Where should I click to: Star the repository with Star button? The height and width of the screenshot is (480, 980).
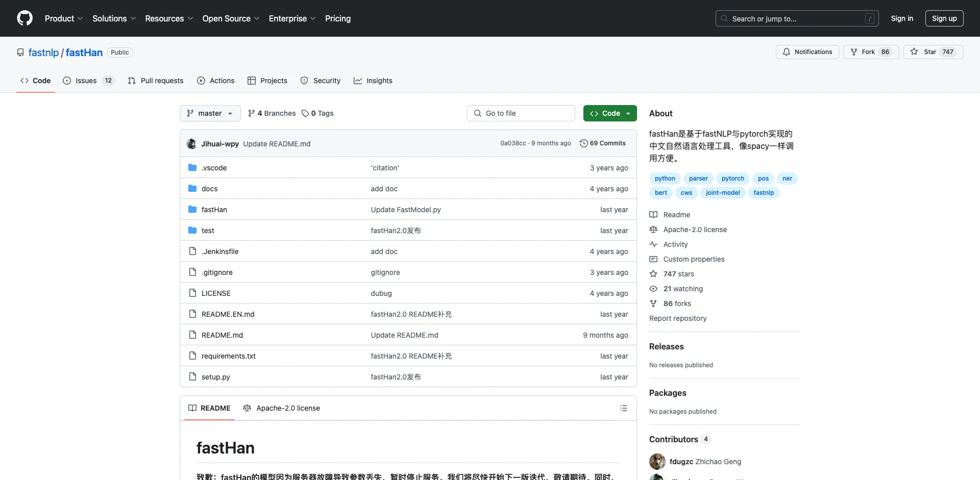coord(933,52)
